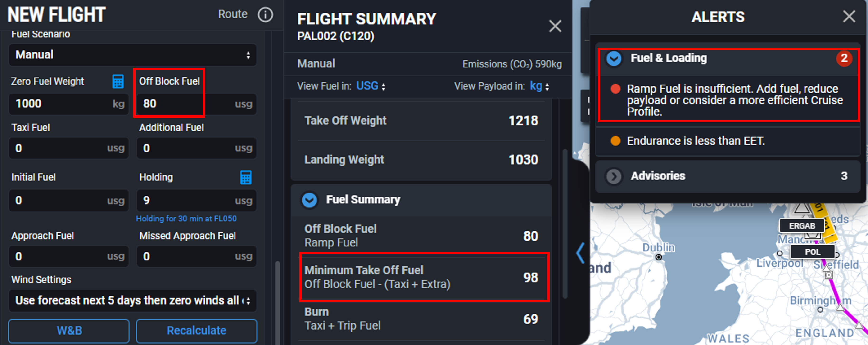Screen dimensions: 868x345
Task: Close the Flight Summary panel
Action: (555, 26)
